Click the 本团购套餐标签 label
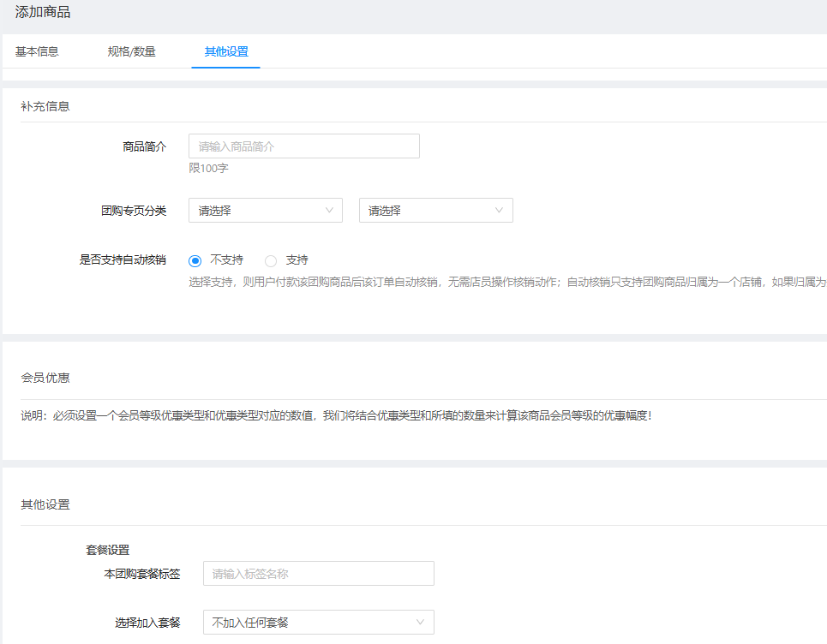Screen dimensions: 827x644 [x=142, y=574]
